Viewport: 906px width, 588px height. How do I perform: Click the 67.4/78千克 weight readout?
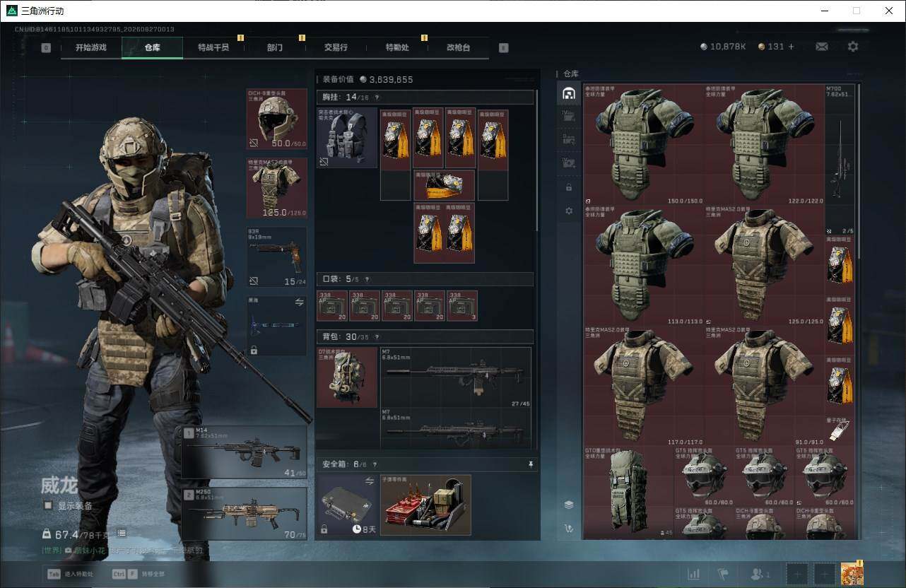[x=77, y=534]
